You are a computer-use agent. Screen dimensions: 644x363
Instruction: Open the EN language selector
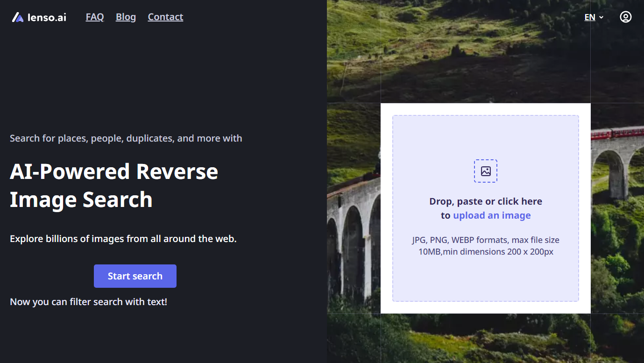click(590, 17)
